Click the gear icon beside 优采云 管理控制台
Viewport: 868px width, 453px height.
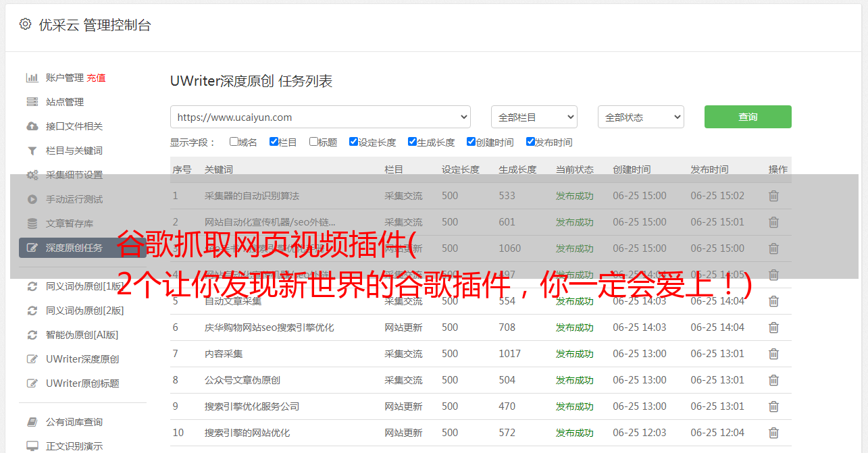click(x=25, y=24)
